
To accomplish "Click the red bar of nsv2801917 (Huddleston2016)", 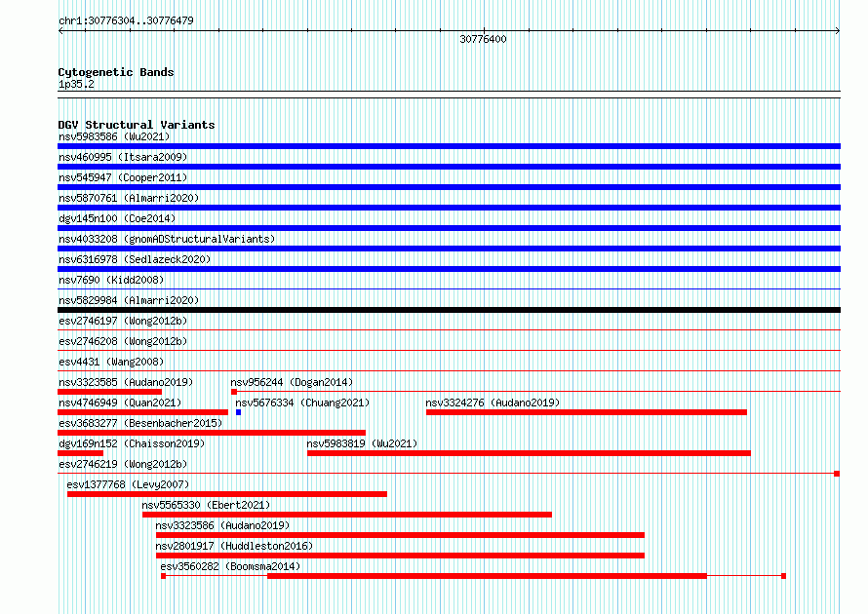I will (400, 556).
